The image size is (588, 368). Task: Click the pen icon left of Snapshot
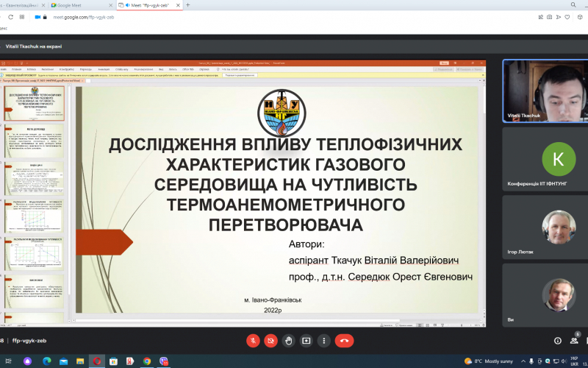coord(540,17)
